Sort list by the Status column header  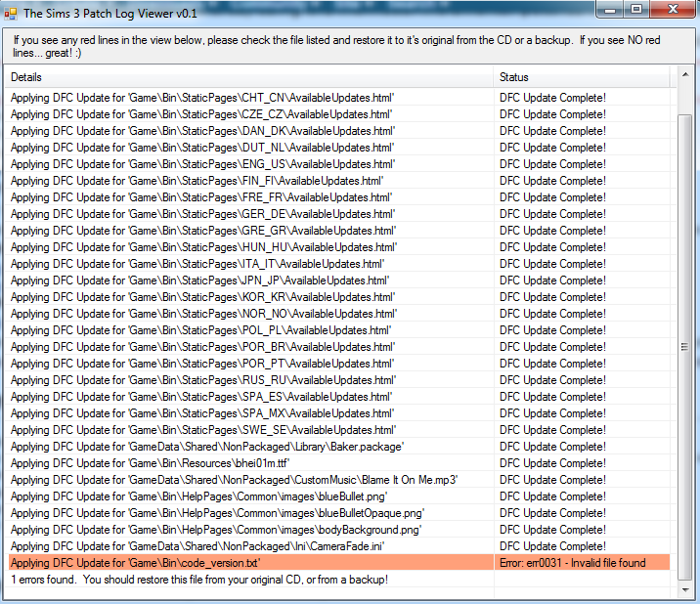click(582, 76)
